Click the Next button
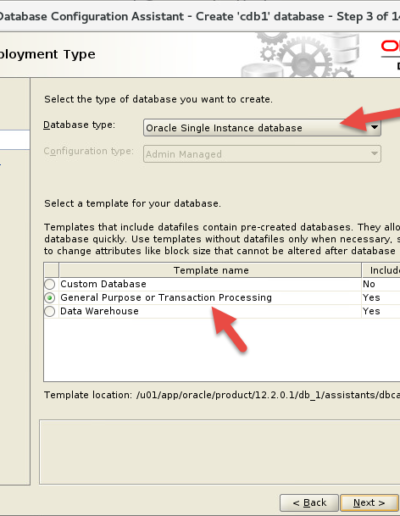400x516 pixels. click(369, 503)
